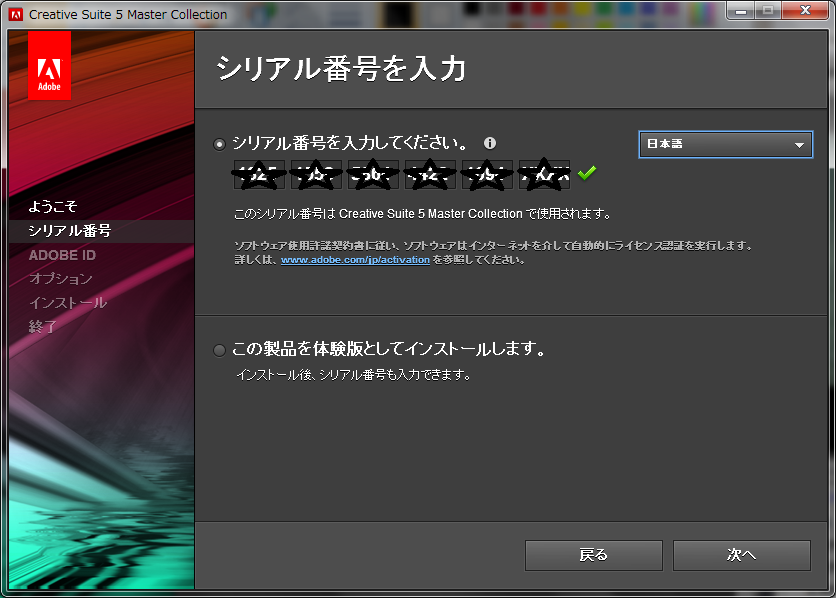The image size is (836, 598).
Task: Click the インストール後 trial note text
Action: tap(354, 375)
